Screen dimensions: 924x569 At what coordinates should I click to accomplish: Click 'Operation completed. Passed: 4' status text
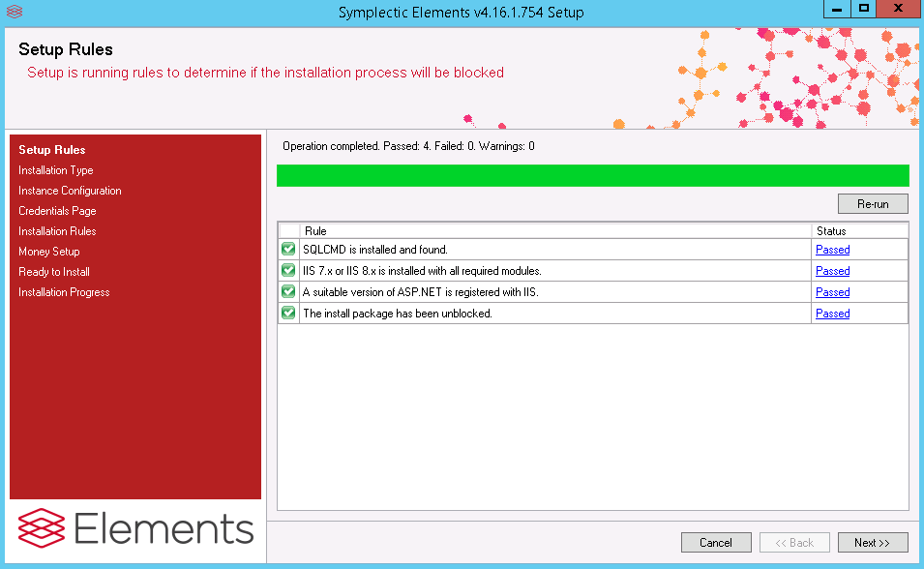point(408,146)
